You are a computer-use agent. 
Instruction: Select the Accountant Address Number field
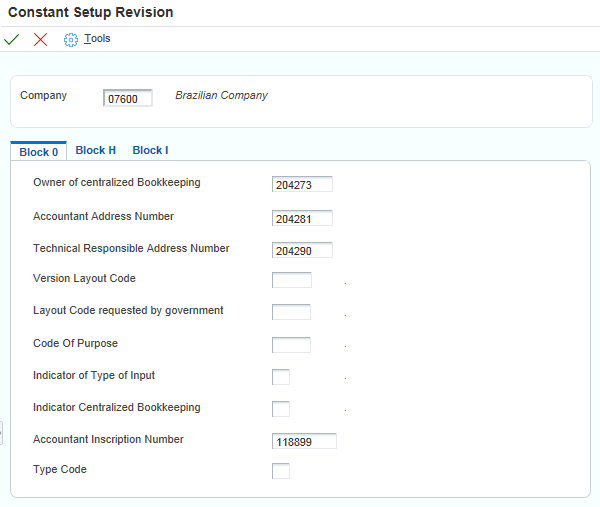(x=302, y=218)
